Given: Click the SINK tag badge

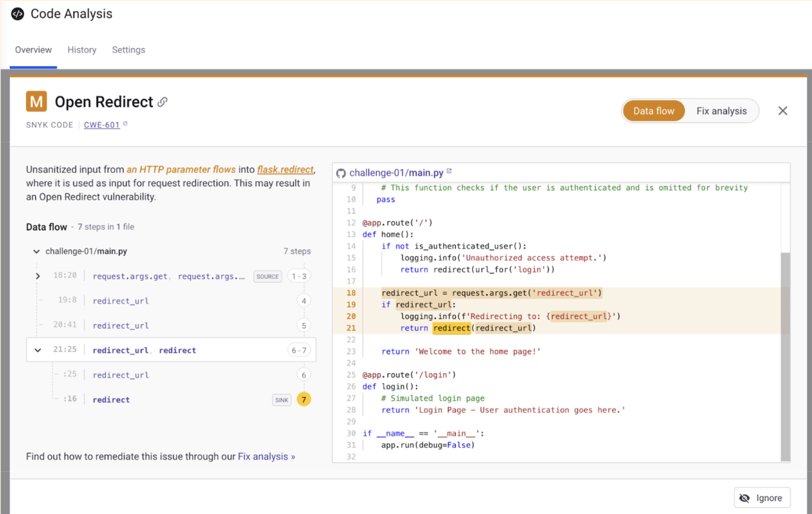Looking at the screenshot, I should (x=282, y=400).
